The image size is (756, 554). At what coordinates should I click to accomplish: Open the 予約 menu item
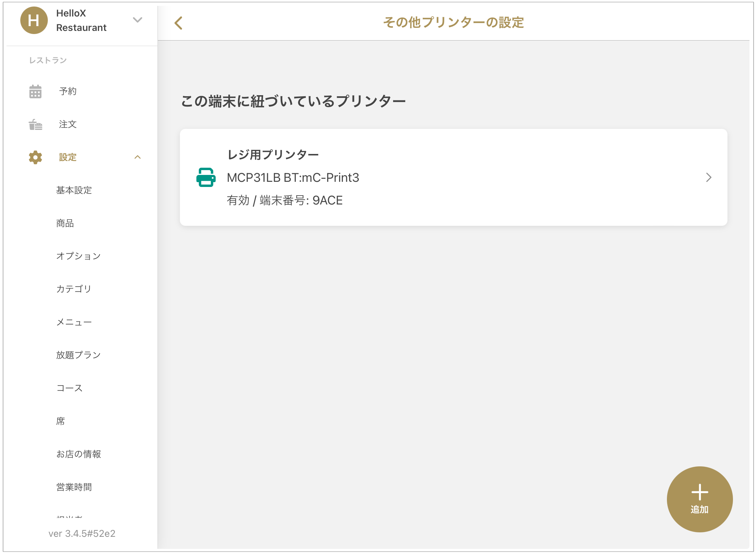point(68,91)
